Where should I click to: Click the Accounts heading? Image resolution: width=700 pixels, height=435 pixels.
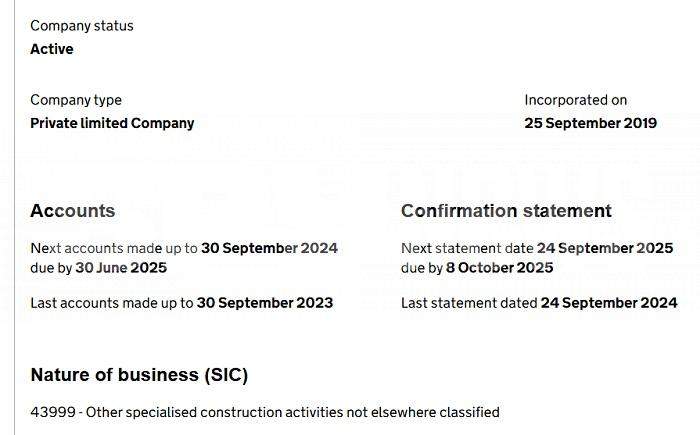73,211
